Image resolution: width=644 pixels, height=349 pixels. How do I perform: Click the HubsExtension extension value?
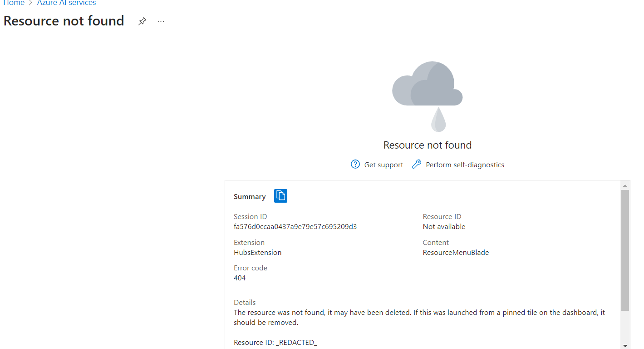tap(257, 252)
